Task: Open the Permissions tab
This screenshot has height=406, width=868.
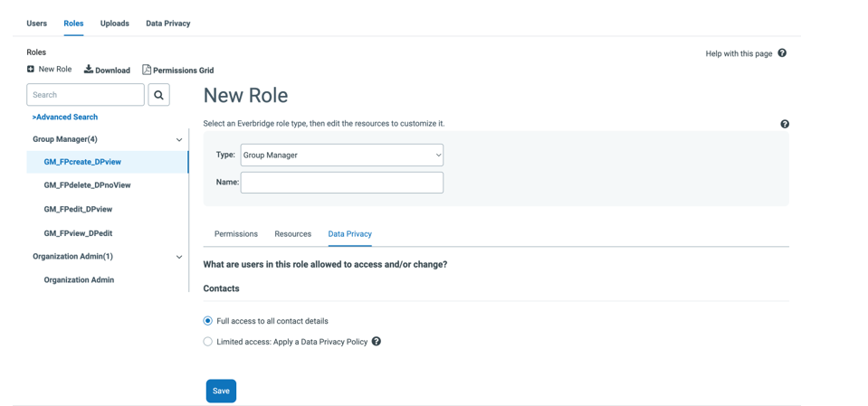Action: pos(236,234)
